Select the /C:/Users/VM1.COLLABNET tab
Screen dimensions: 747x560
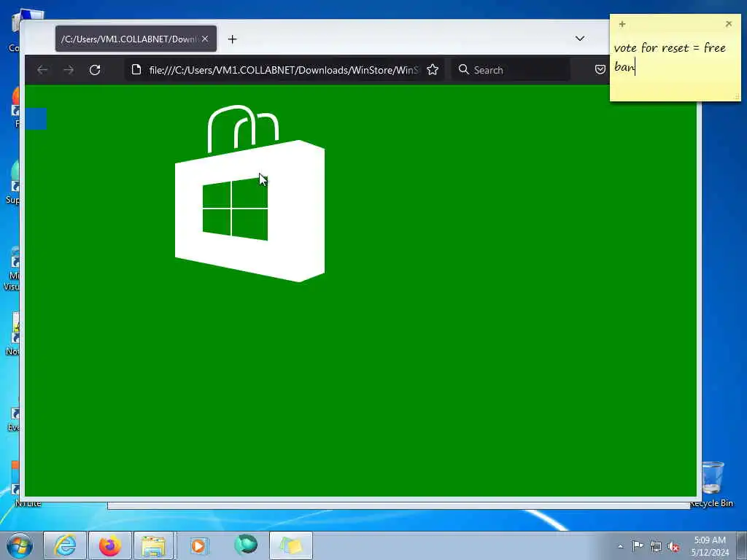pos(136,39)
